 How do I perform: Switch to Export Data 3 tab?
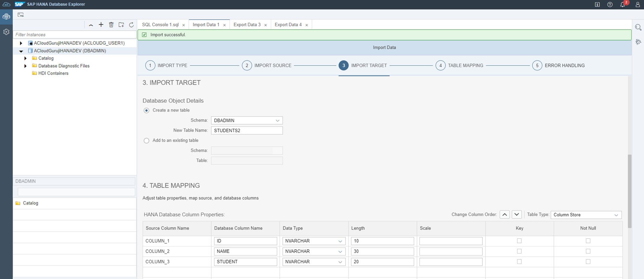(247, 25)
